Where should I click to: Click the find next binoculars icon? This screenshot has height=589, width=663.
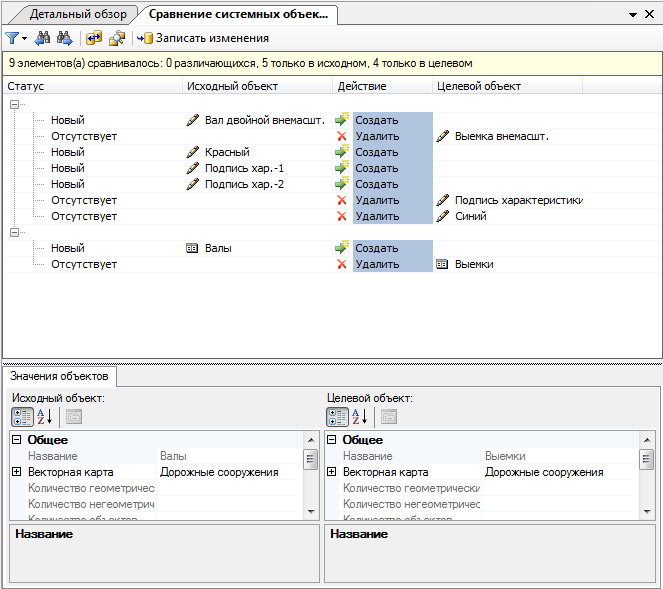[64, 38]
